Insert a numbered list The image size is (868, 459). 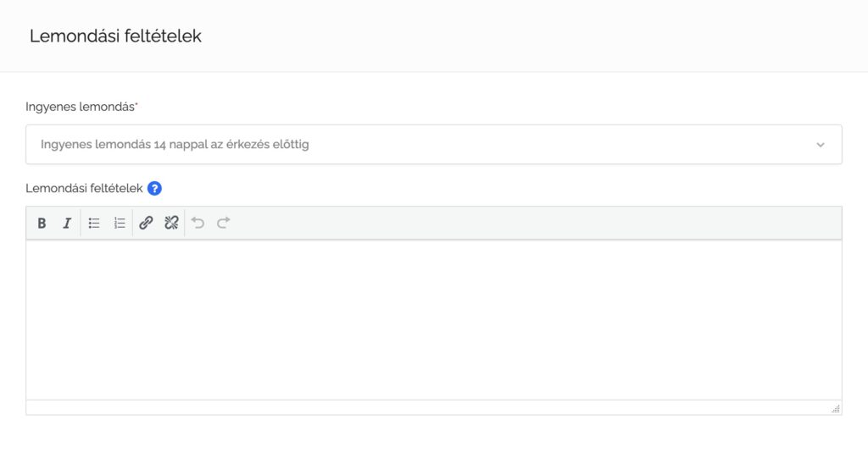120,223
